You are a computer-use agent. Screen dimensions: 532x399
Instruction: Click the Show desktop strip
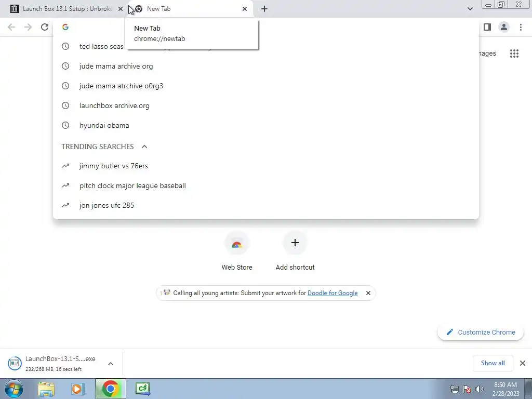[x=528, y=389]
